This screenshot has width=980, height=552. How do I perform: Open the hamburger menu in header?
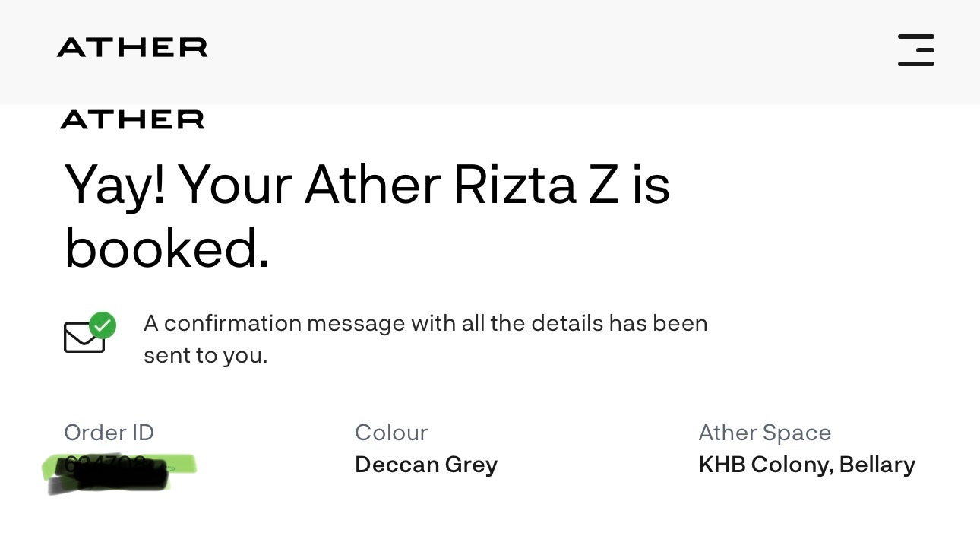915,49
